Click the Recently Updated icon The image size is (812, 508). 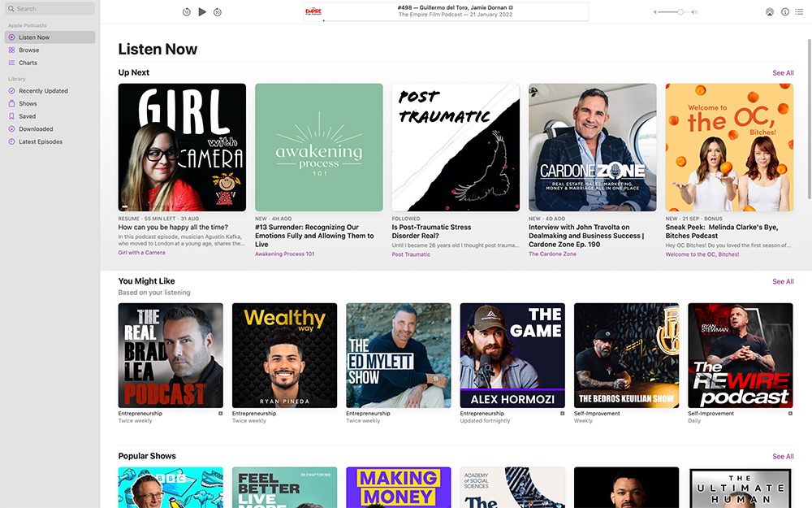11,91
